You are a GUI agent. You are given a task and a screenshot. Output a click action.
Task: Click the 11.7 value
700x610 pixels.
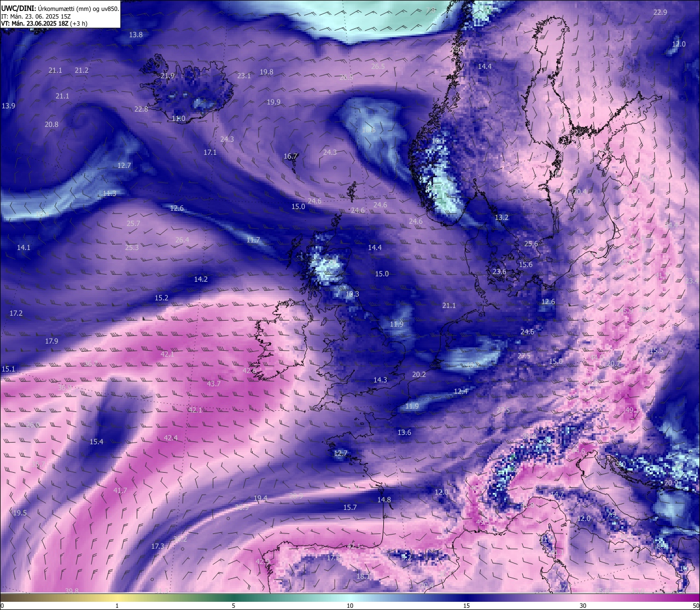tap(253, 240)
